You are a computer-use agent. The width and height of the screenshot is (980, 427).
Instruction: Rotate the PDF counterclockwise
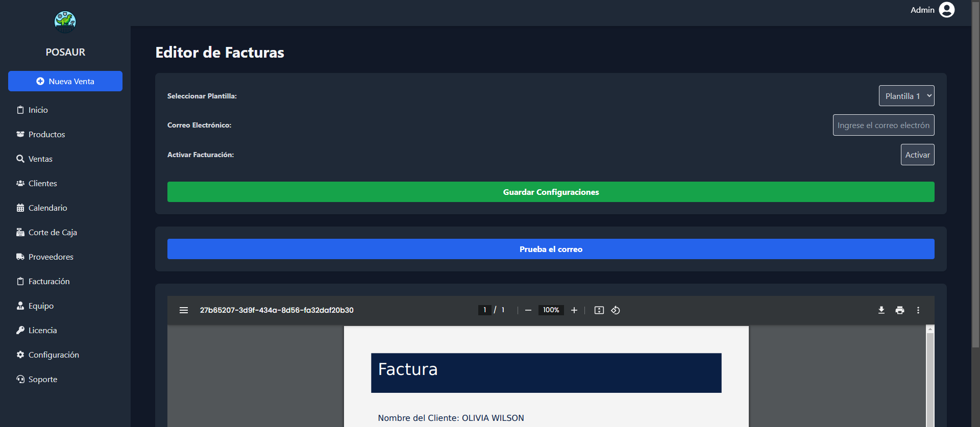coord(616,310)
